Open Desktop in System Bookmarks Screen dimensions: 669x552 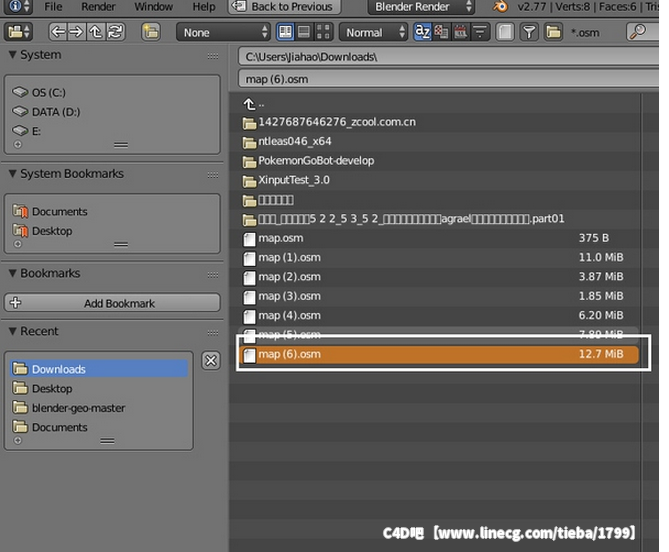pyautogui.click(x=112, y=231)
